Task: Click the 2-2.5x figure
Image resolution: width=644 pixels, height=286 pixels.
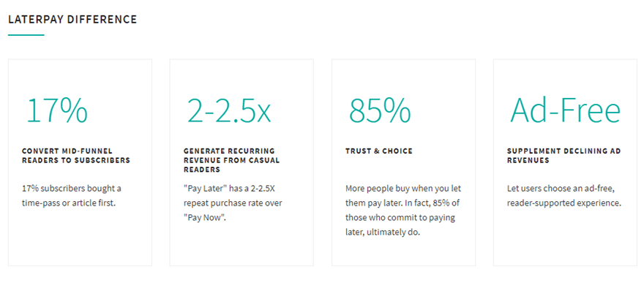Action: click(229, 110)
